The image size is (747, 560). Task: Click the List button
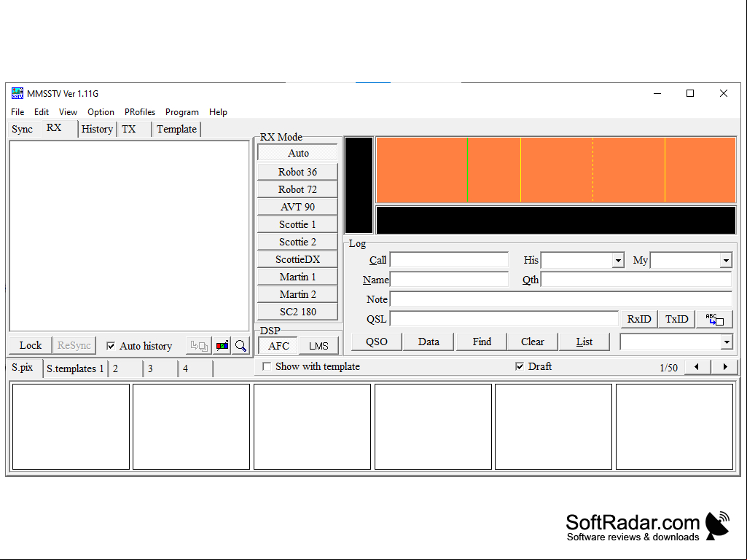pos(584,342)
